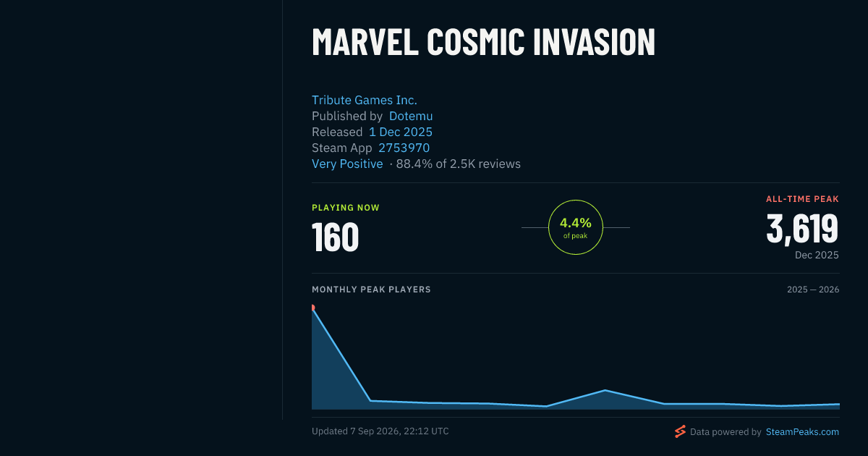Click the Monthly Peak Players heading

tap(371, 290)
